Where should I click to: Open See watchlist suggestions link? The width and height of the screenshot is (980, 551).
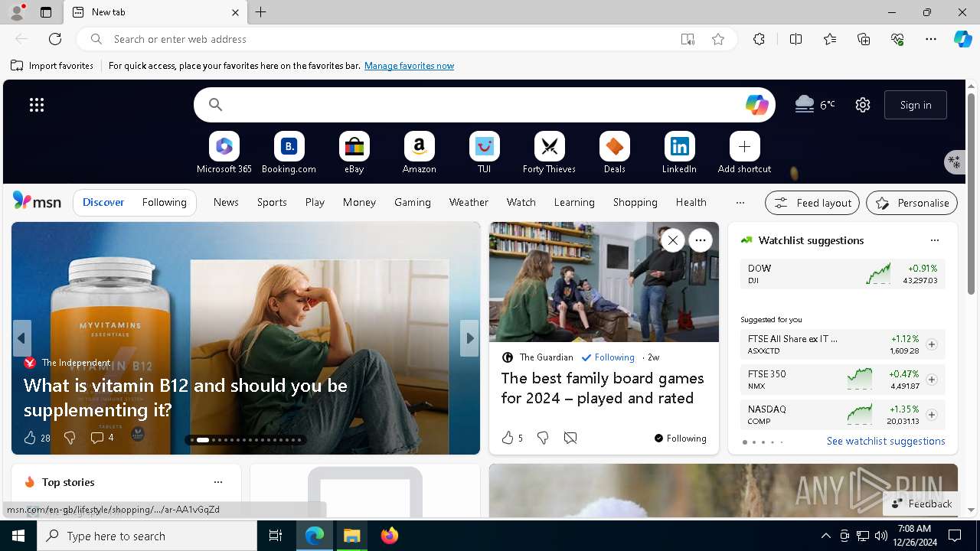point(886,441)
